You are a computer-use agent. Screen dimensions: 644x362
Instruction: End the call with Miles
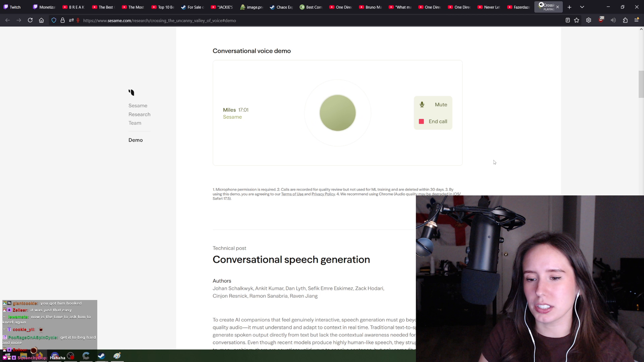click(433, 121)
